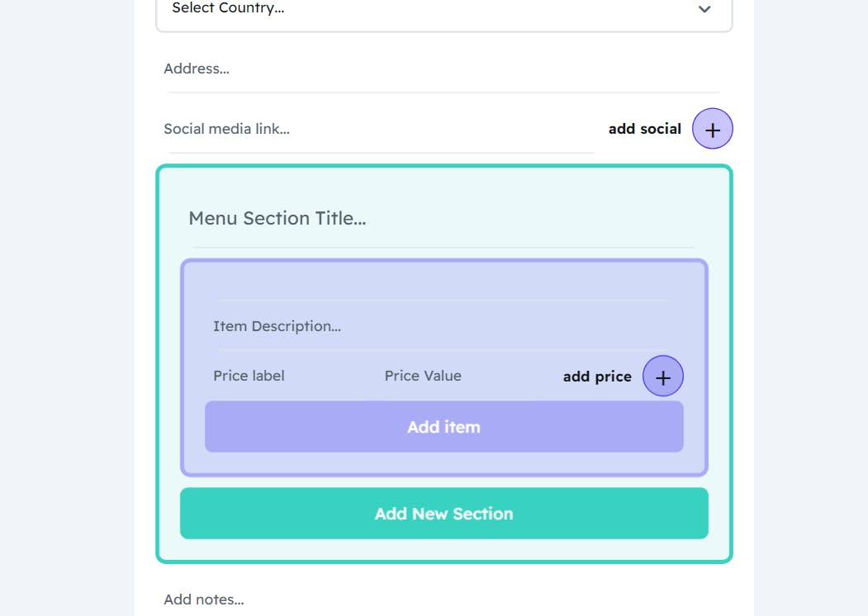Click the Item Description input
The image size is (868, 616).
pos(442,326)
